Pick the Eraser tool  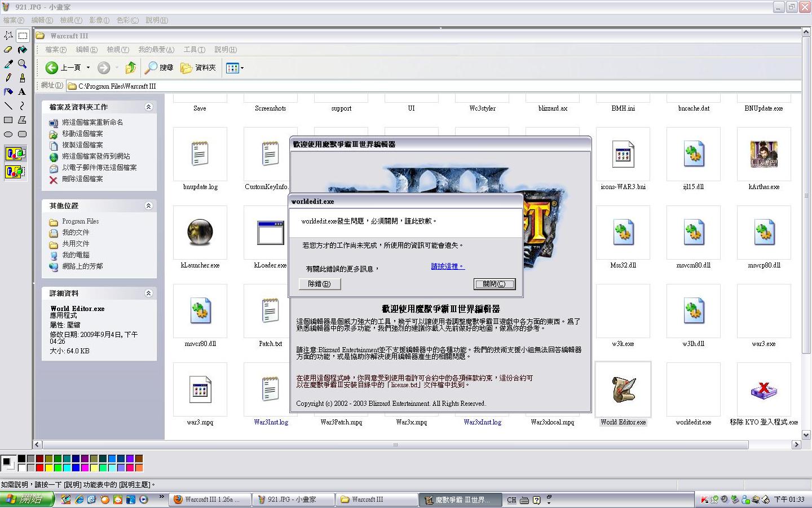click(8, 50)
